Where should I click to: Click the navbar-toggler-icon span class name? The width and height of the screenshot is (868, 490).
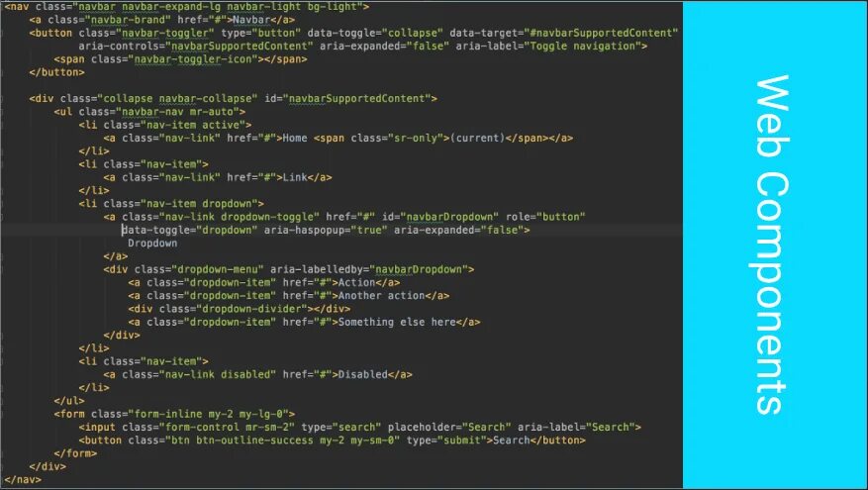pyautogui.click(x=193, y=59)
